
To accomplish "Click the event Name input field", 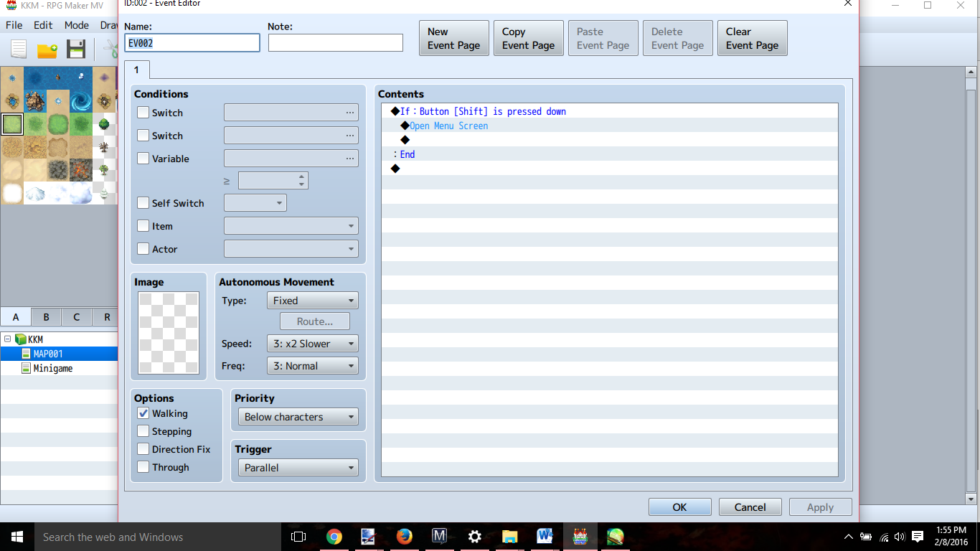I will click(x=192, y=43).
